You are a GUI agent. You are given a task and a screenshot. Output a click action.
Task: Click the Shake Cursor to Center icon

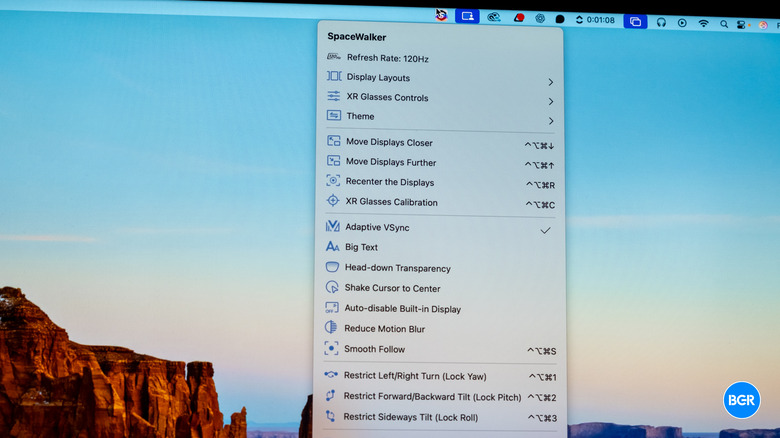pos(332,287)
